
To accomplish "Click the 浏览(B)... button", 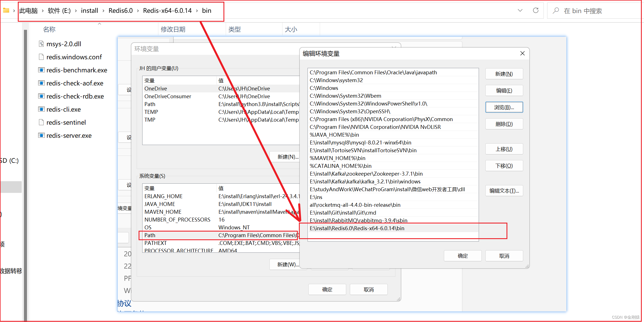I will [x=504, y=107].
